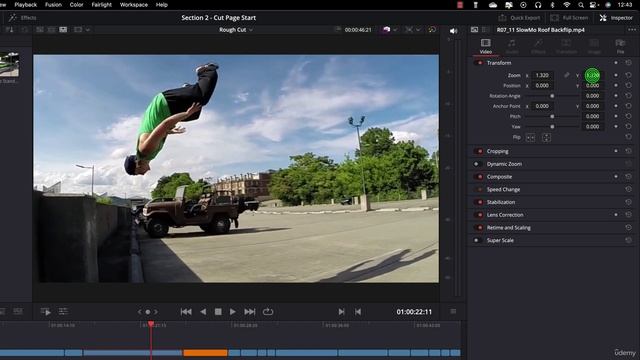Reset the Rotation Angle parameter
The width and height of the screenshot is (640, 360).
[629, 96]
